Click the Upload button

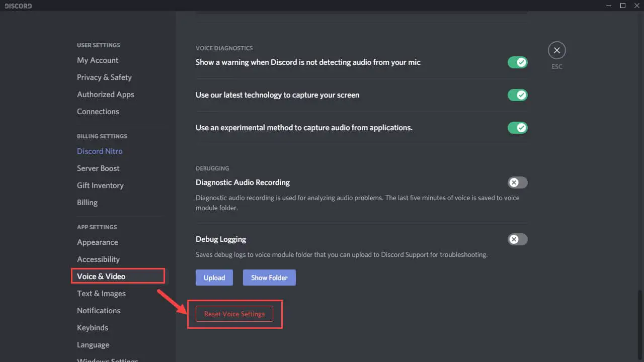coord(214,278)
